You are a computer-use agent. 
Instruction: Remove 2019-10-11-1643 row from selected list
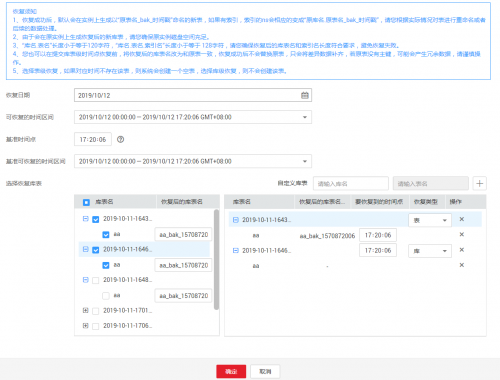pos(462,219)
